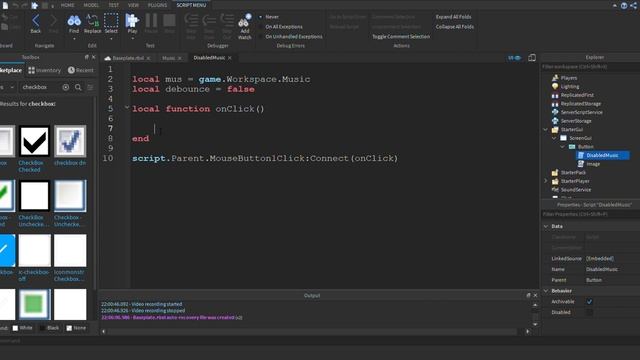Screen dimensions: 640x360
Task: Toggle the Disabled property checkbox
Action: coord(589,312)
